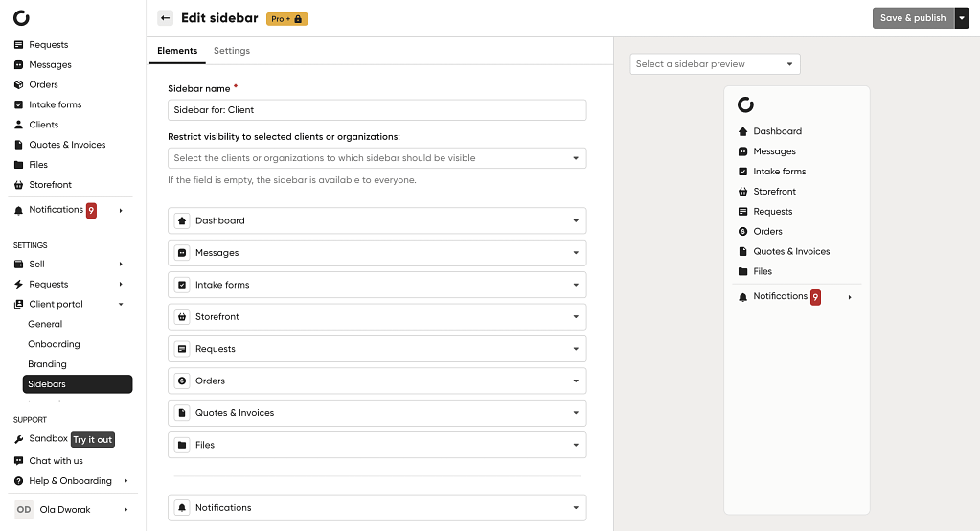Expand the Quotes & Invoices element row
980x531 pixels.
[x=576, y=413]
